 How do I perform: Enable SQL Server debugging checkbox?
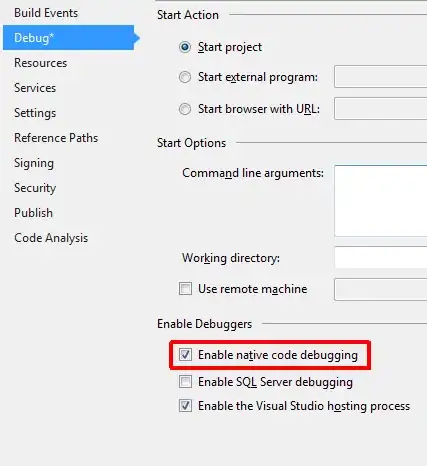click(x=185, y=382)
